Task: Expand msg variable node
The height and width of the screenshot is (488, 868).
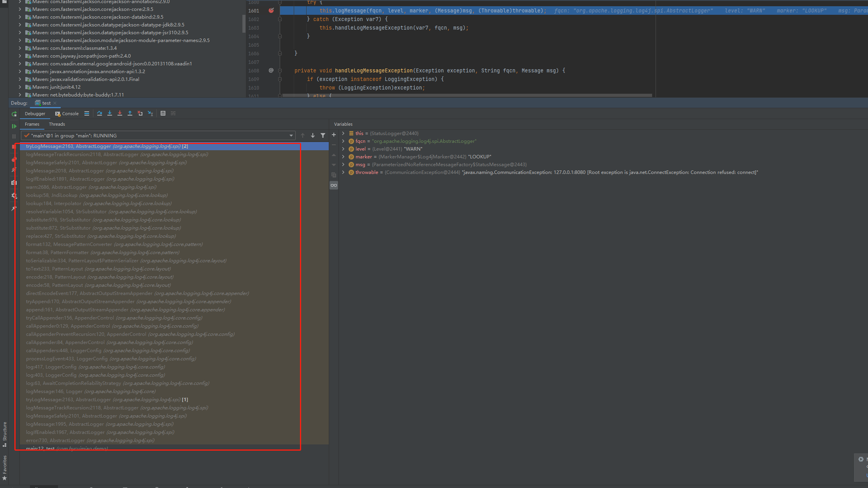Action: pos(343,165)
